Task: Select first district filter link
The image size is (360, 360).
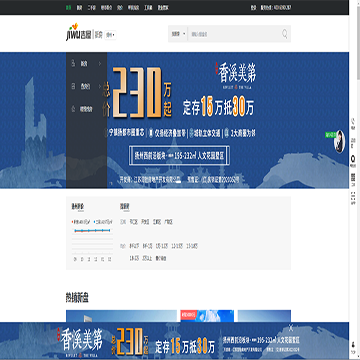Action: [x=134, y=222]
